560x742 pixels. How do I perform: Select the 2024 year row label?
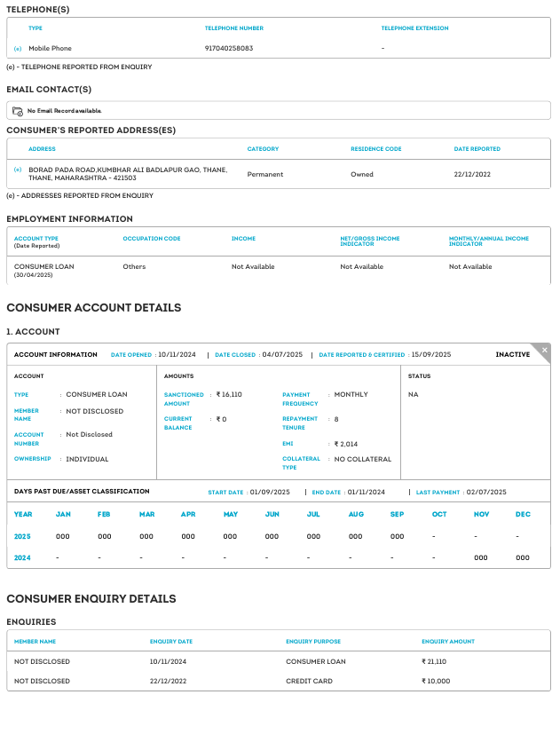point(22,557)
